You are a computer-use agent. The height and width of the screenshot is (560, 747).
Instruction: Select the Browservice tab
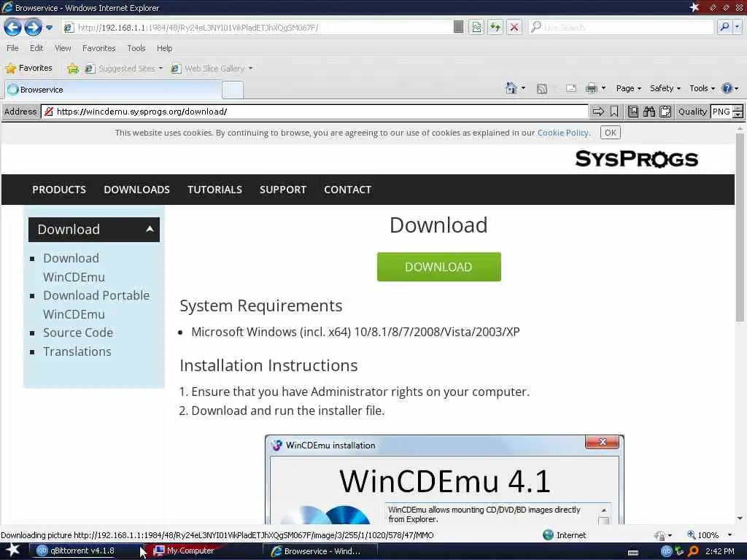tap(113, 90)
